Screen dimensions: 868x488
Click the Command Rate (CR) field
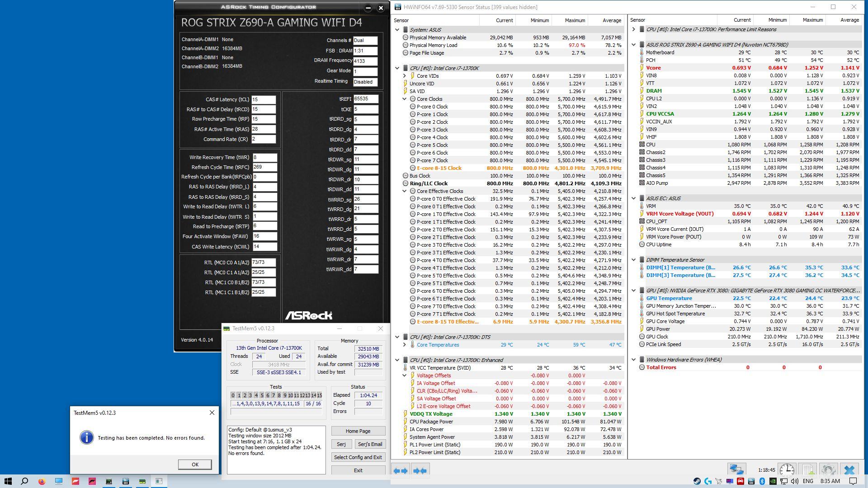coord(264,139)
